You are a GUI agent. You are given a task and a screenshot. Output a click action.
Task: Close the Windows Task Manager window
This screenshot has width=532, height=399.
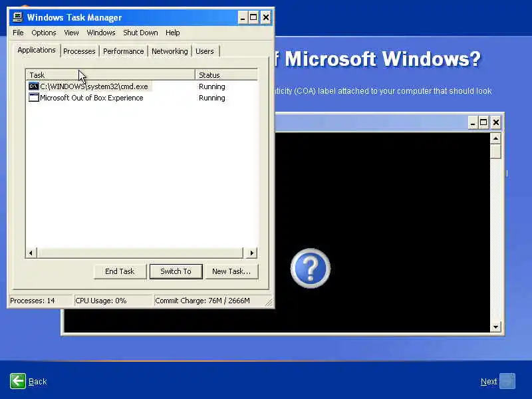pyautogui.click(x=266, y=17)
